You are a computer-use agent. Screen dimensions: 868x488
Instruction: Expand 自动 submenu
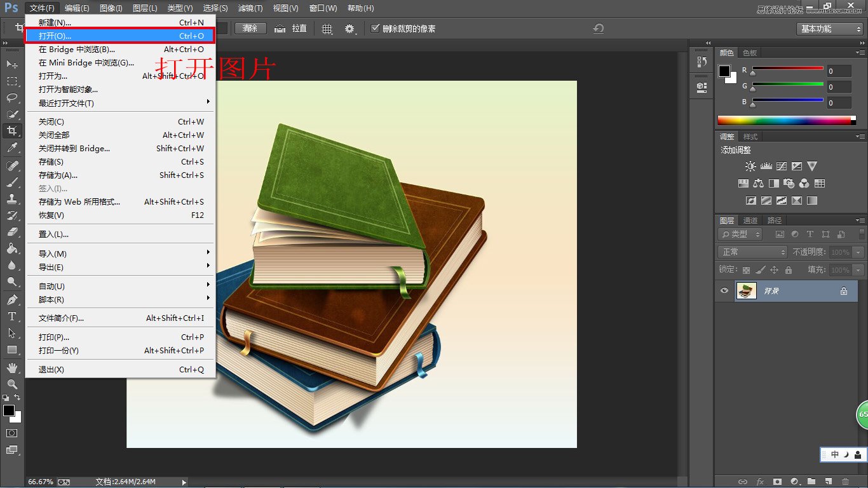121,287
